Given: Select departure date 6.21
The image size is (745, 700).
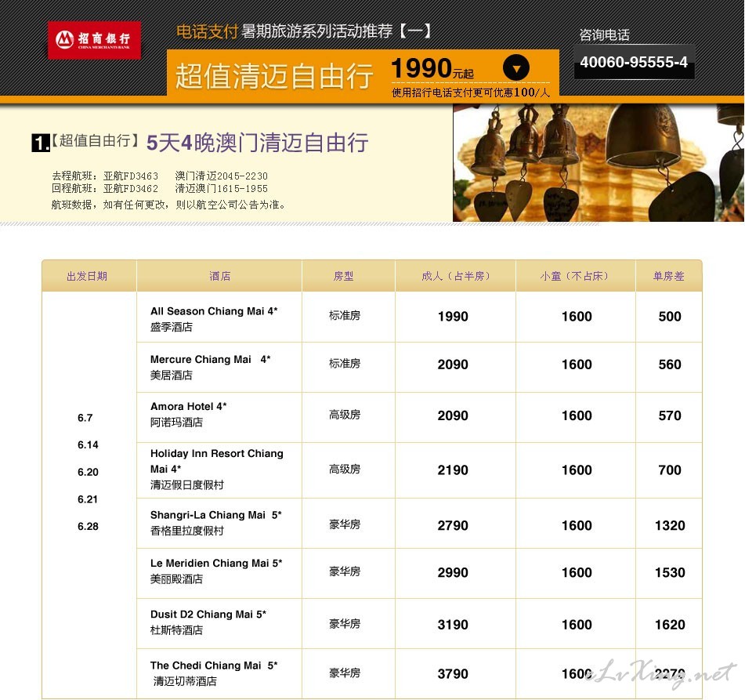Looking at the screenshot, I should coord(88,499).
